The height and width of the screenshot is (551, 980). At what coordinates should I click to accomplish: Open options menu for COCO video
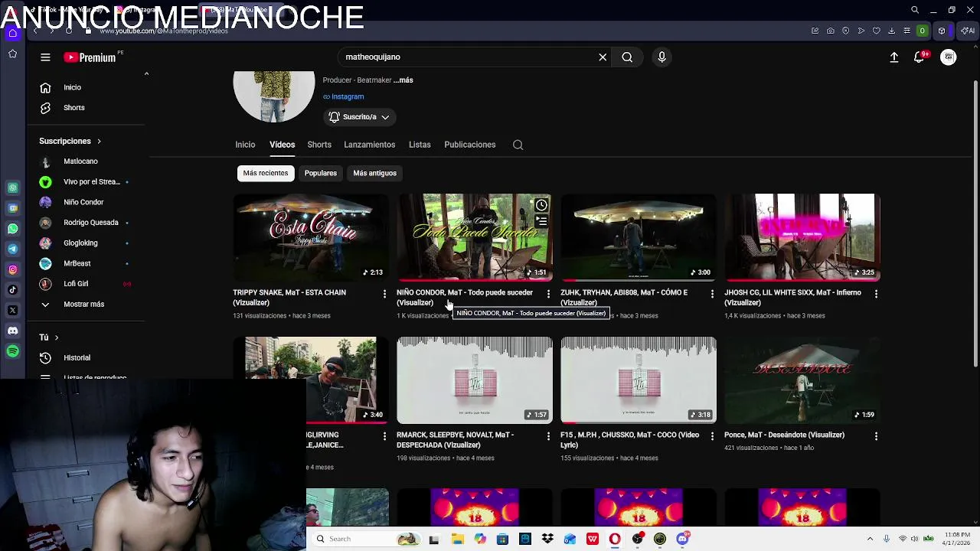tap(712, 435)
